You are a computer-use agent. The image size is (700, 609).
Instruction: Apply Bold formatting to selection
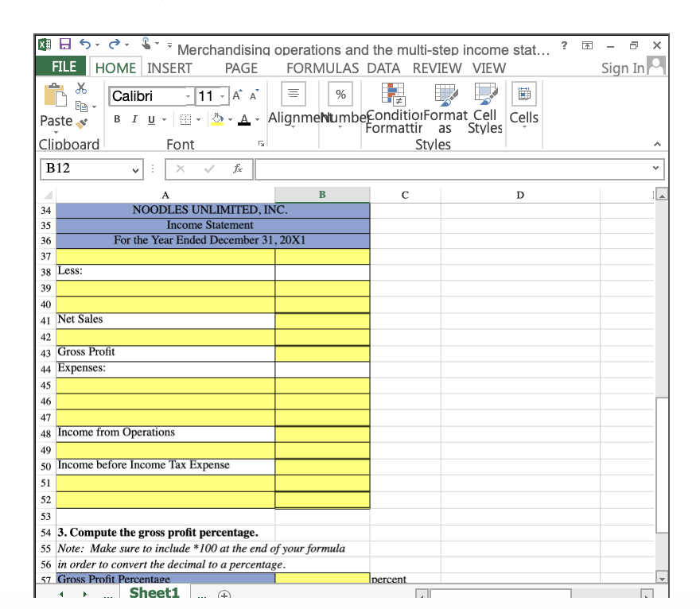point(116,118)
